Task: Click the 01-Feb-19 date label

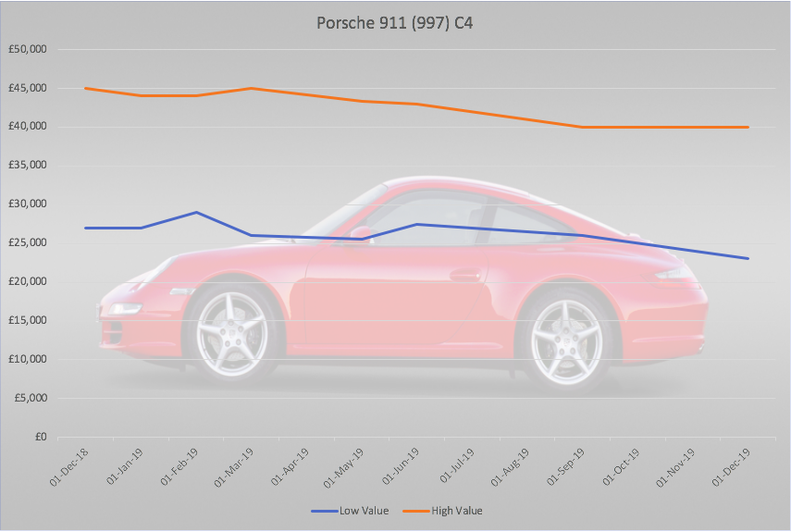Action: [179, 467]
